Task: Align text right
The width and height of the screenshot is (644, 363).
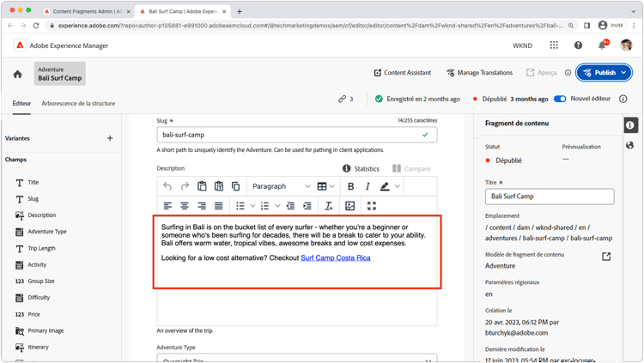Action: pos(202,206)
